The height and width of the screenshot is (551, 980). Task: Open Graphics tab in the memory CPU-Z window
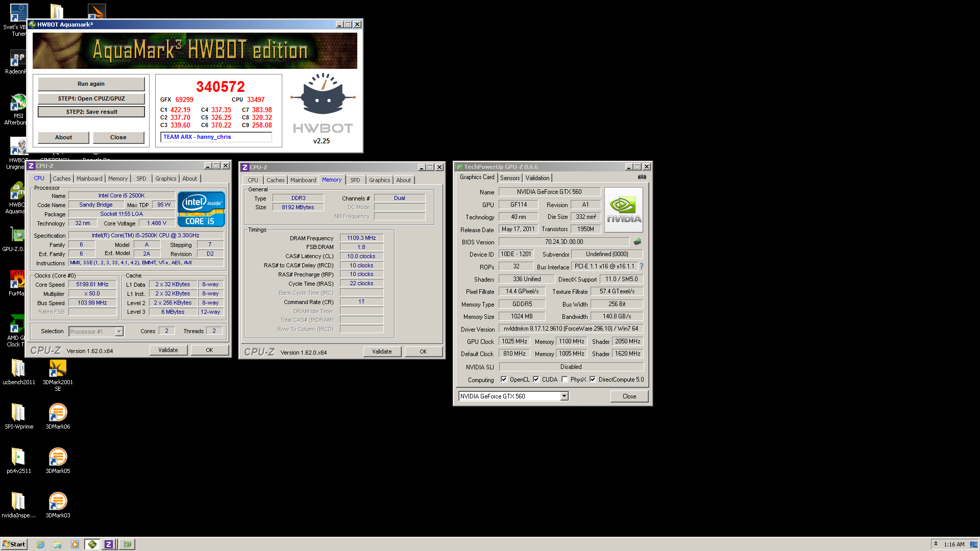point(379,180)
